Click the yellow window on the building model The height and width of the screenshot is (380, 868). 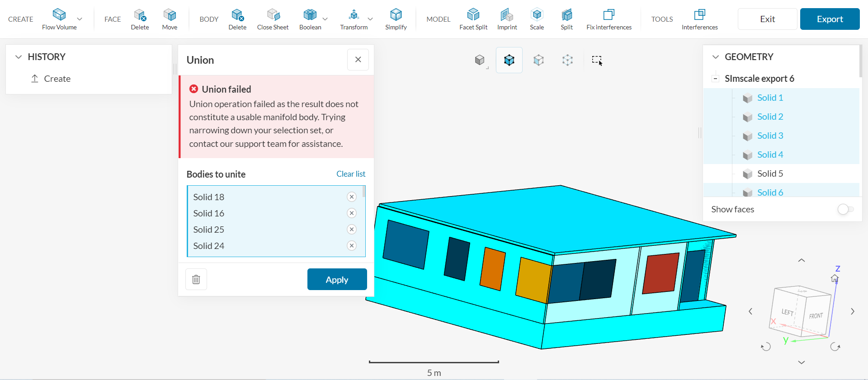[x=533, y=280]
